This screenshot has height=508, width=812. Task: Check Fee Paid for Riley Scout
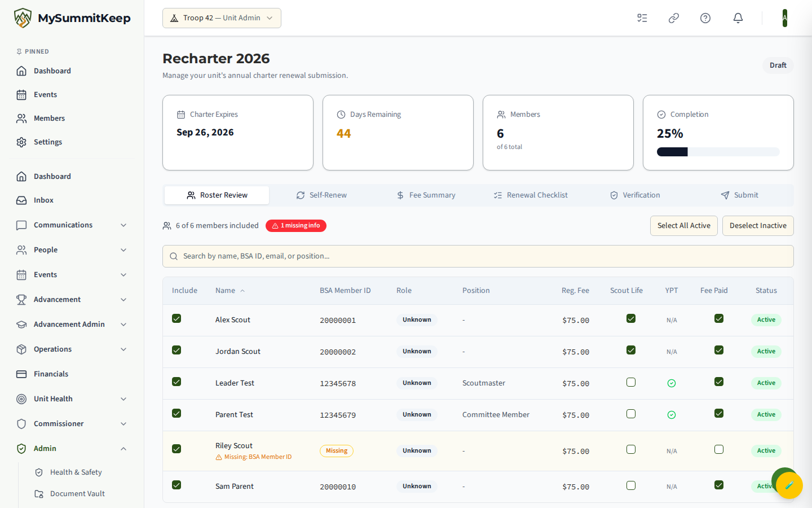click(x=719, y=449)
